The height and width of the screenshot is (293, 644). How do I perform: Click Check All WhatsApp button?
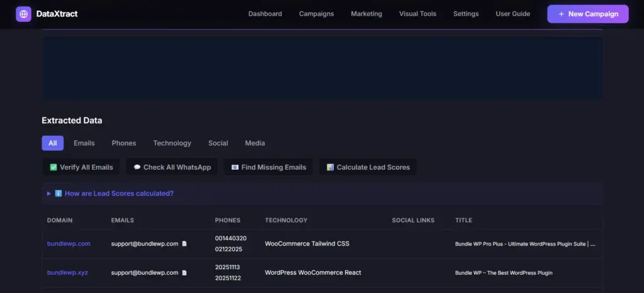click(172, 167)
